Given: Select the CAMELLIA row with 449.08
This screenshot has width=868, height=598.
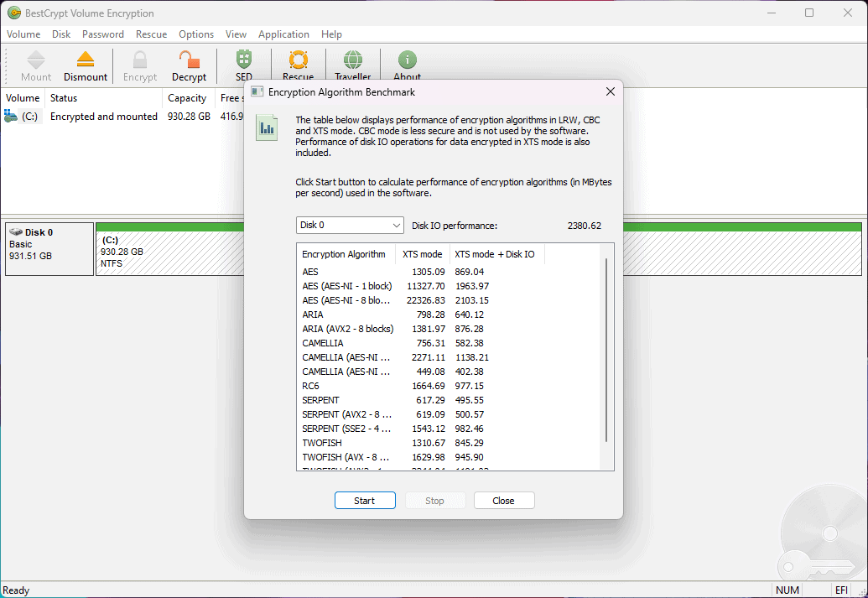Looking at the screenshot, I should (449, 372).
